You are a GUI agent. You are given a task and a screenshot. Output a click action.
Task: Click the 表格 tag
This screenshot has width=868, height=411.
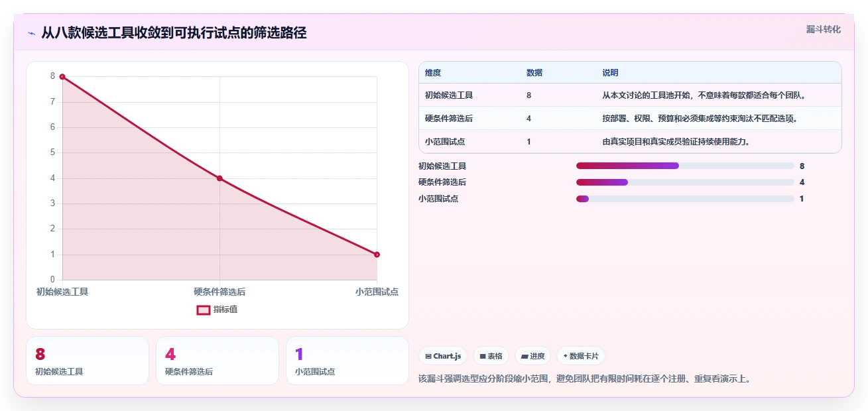[491, 356]
